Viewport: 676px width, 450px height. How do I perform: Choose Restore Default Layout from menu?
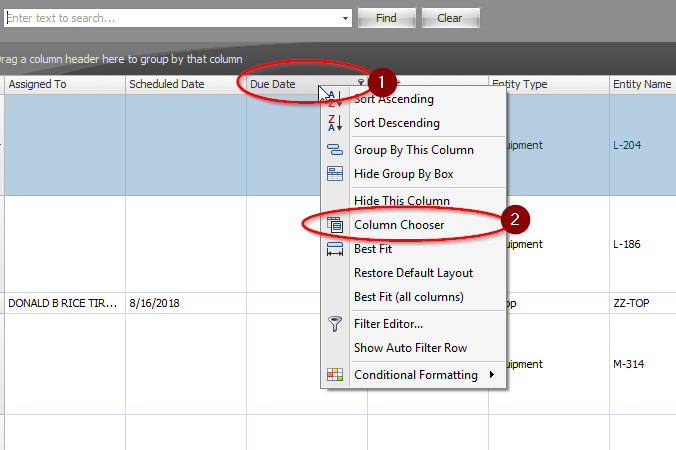coord(413,273)
